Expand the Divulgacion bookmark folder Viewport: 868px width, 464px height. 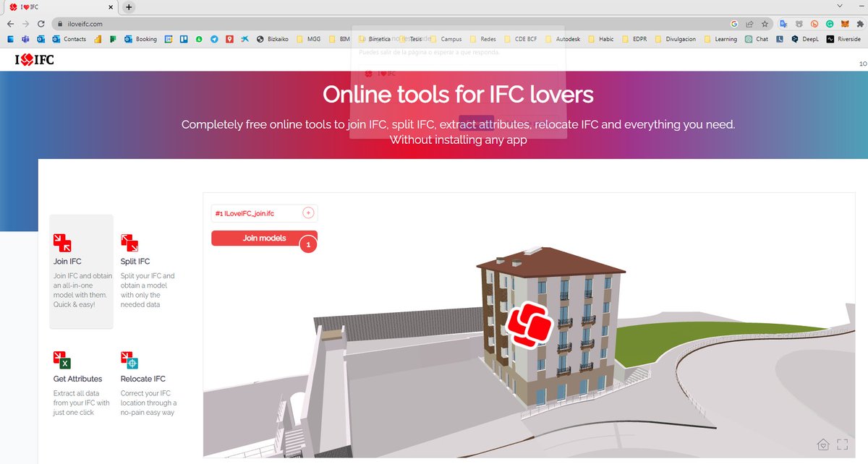point(676,39)
